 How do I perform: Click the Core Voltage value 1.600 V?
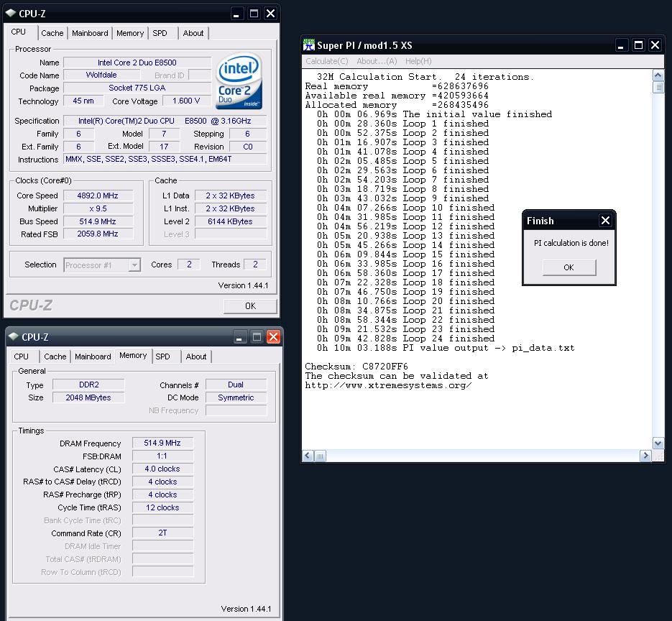point(186,101)
